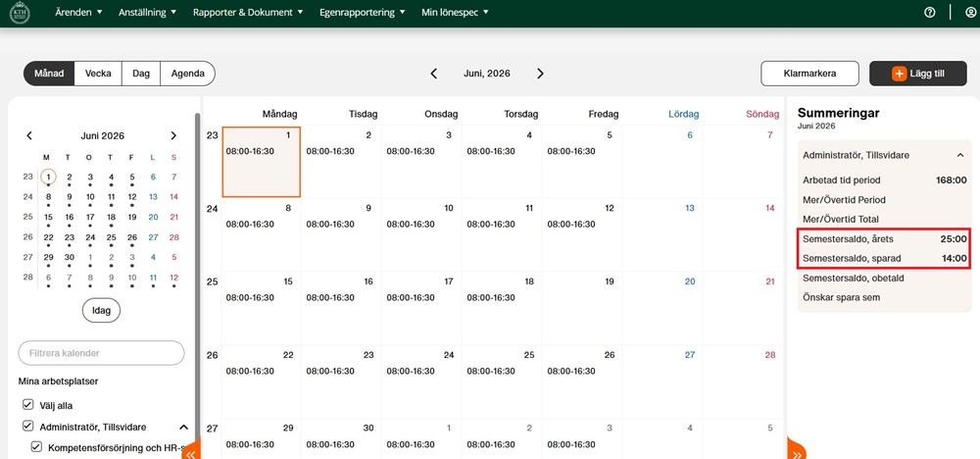Collapse Administratör, Tillsvidare in Summeringar
Image resolution: width=980 pixels, height=459 pixels.
(960, 154)
